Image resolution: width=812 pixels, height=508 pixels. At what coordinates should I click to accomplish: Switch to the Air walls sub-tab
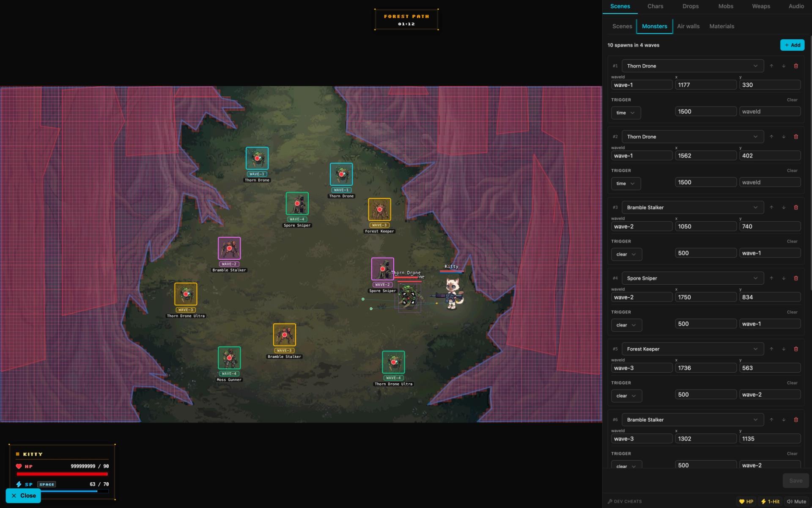click(x=688, y=26)
